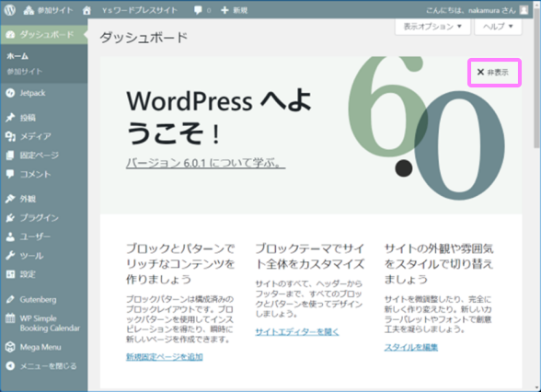This screenshot has height=392, width=541.
Task: Dismiss the welcome panel with 非表示
Action: pos(493,72)
